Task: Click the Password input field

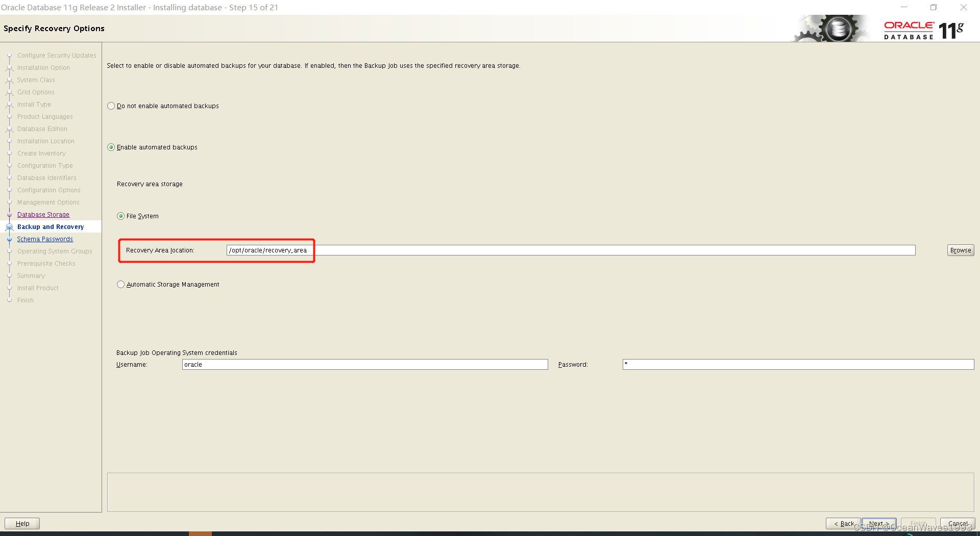Action: (x=798, y=365)
